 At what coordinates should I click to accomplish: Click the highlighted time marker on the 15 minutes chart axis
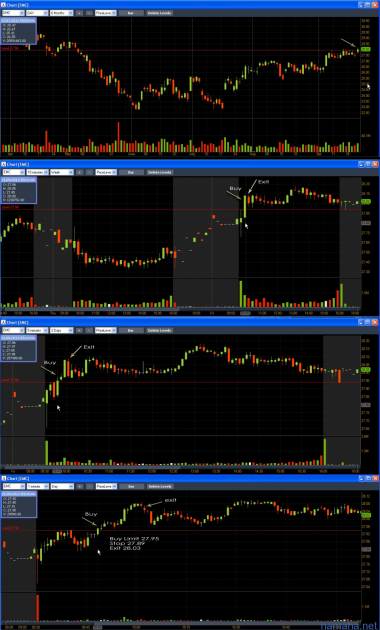point(245,313)
